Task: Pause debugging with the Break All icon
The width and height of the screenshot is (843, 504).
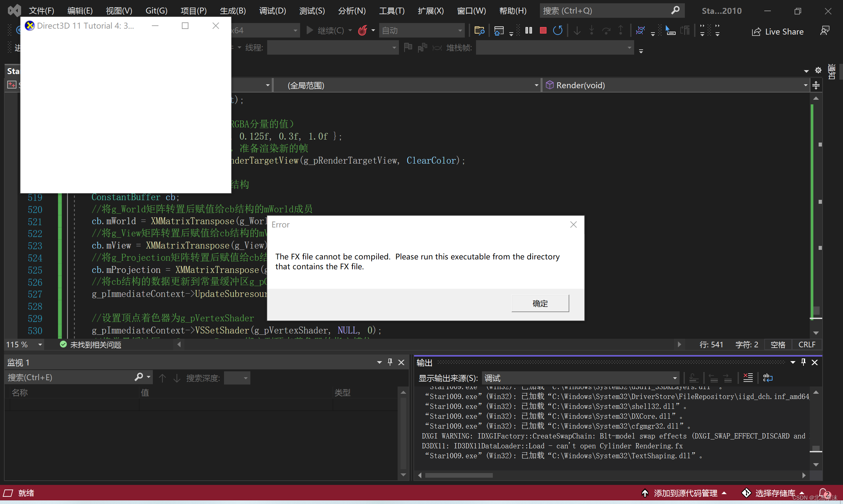Action: [x=528, y=31]
